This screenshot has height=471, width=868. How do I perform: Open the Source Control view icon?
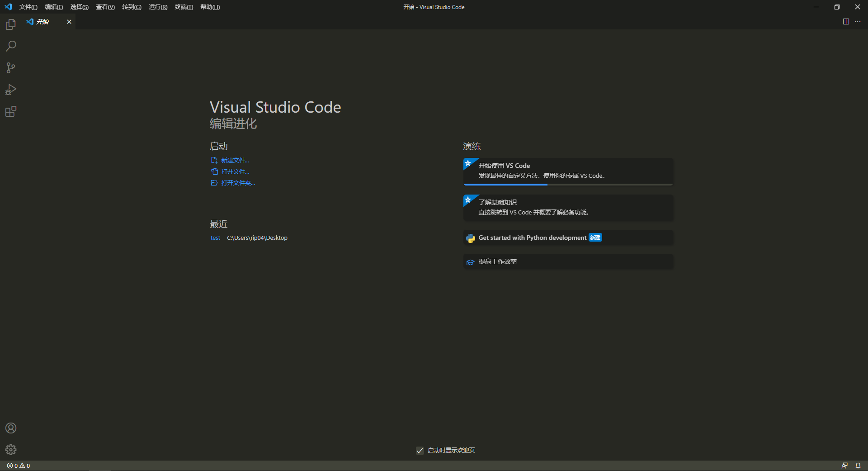tap(11, 68)
